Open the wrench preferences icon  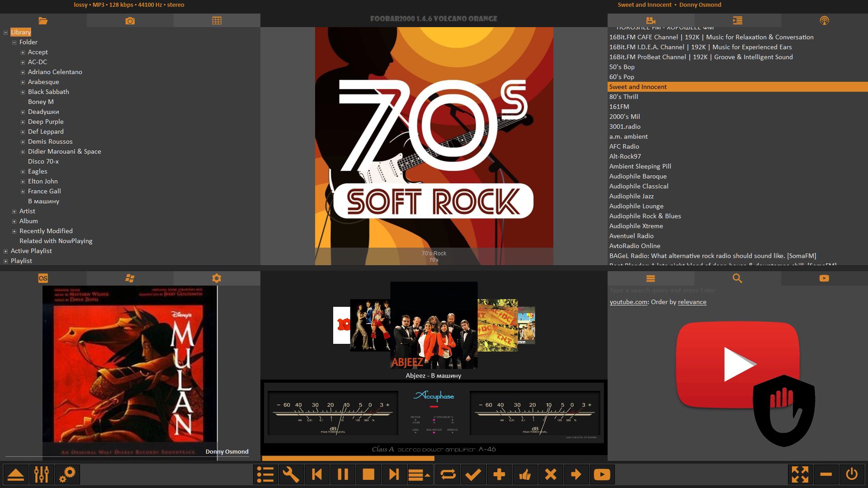pyautogui.click(x=291, y=474)
